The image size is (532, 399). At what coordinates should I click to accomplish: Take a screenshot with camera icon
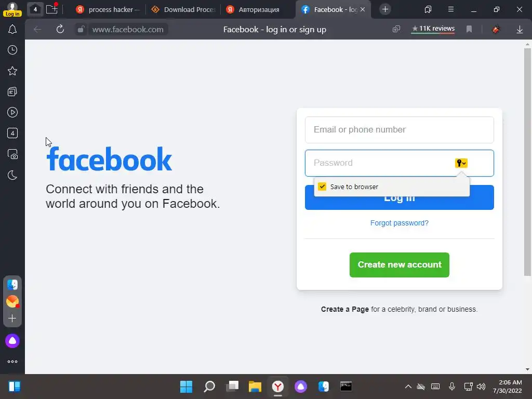12,154
